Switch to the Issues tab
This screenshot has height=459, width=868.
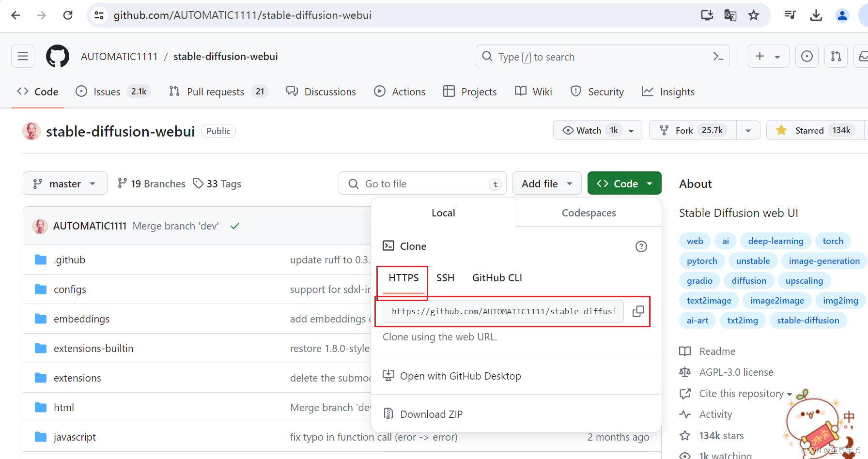click(x=113, y=92)
